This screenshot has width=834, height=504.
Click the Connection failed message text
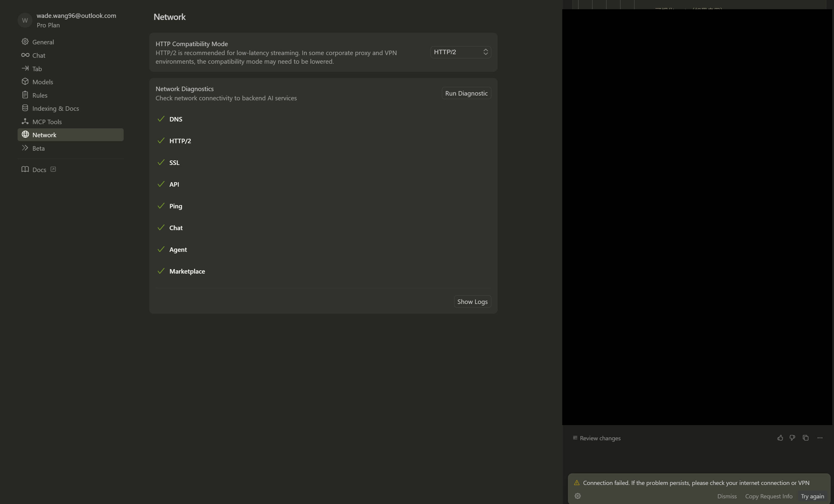click(x=696, y=483)
